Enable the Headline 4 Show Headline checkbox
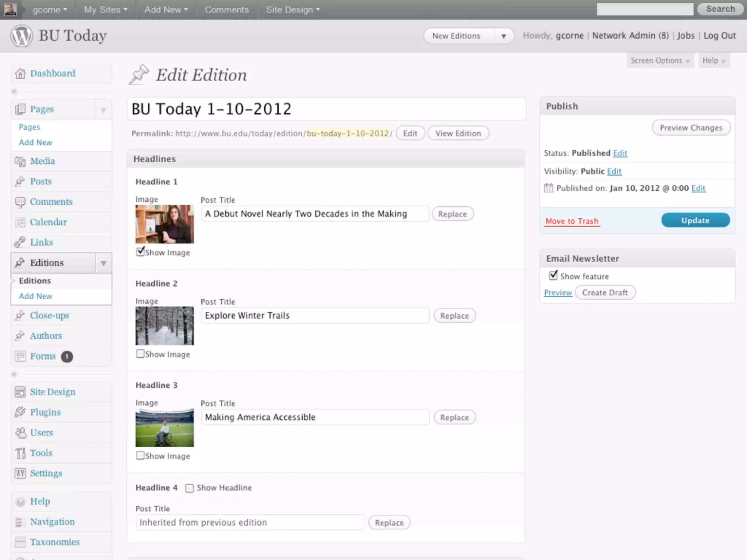The width and height of the screenshot is (747, 560). (x=189, y=488)
